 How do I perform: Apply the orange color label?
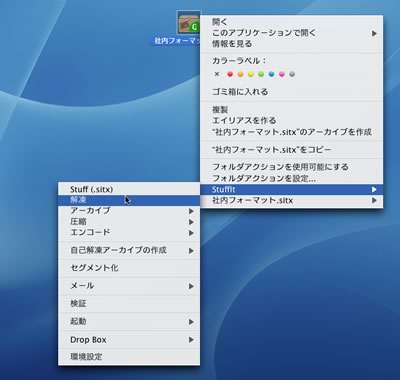pyautogui.click(x=240, y=74)
